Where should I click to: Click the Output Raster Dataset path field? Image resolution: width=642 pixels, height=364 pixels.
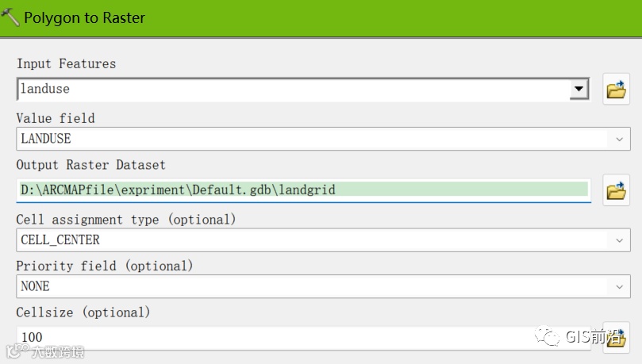(x=302, y=190)
